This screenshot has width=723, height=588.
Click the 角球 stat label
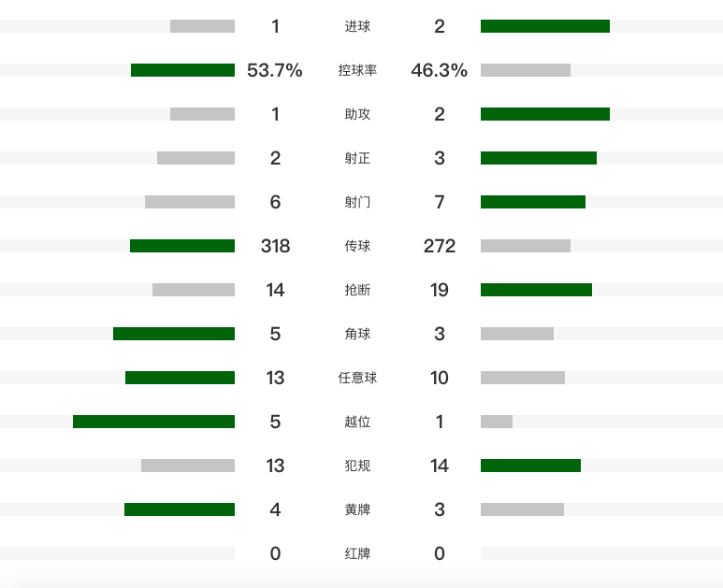[357, 334]
